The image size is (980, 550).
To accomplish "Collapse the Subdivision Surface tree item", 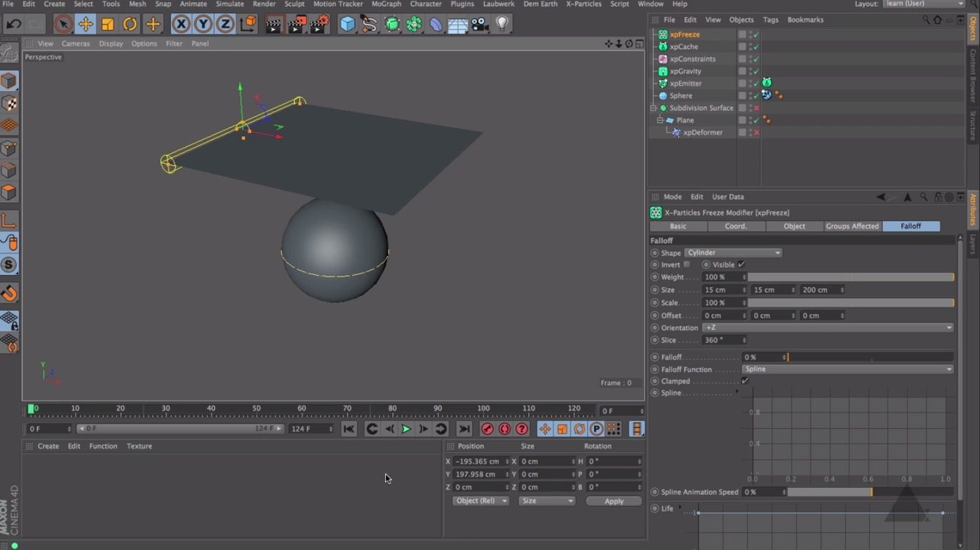I will tap(653, 108).
